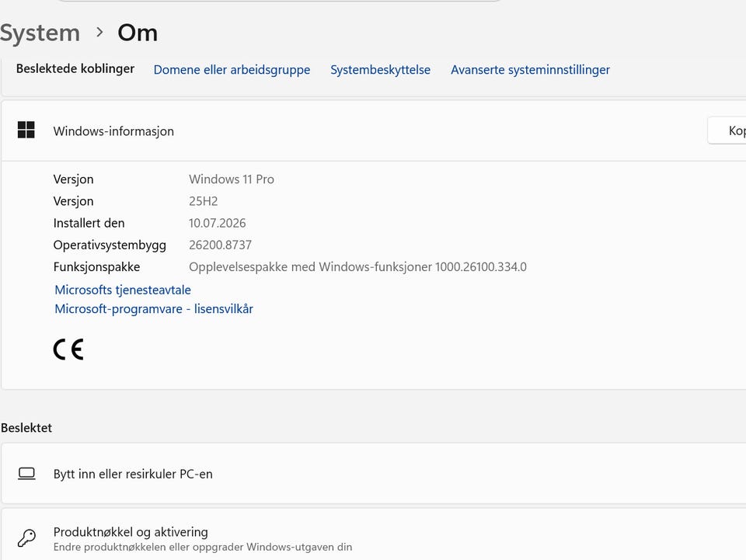Open Systembeskyttelse link
Viewport: 746px width, 560px height.
pos(380,70)
